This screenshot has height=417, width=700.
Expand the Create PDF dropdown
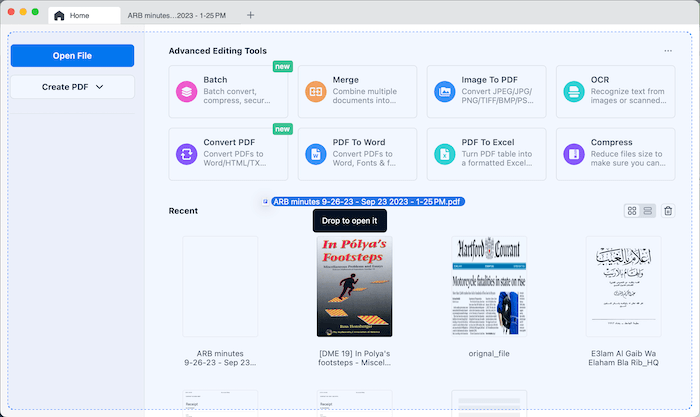[x=72, y=87]
